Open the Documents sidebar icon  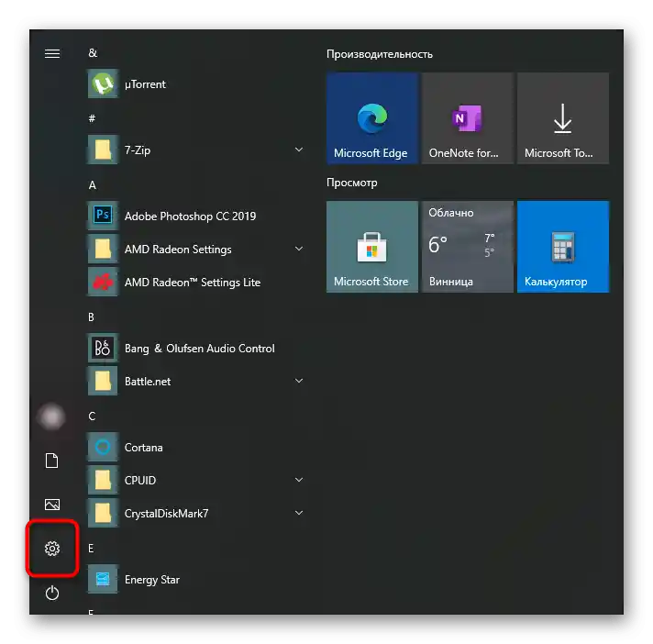click(52, 461)
